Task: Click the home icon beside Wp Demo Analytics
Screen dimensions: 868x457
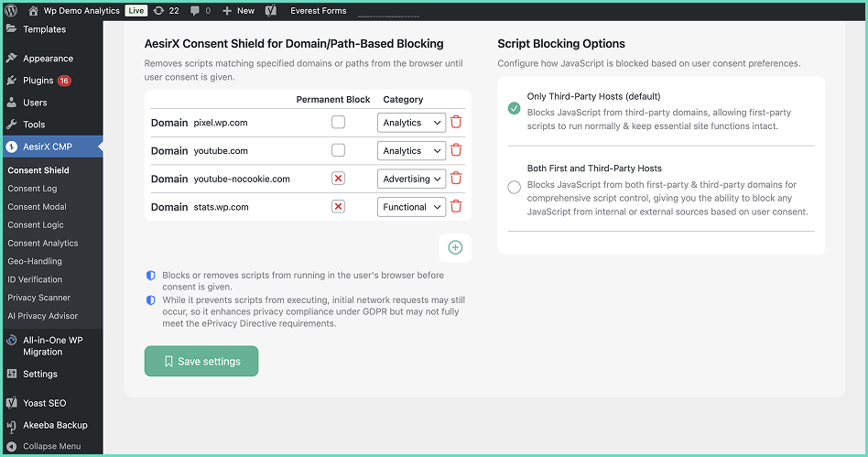Action: 33,10
